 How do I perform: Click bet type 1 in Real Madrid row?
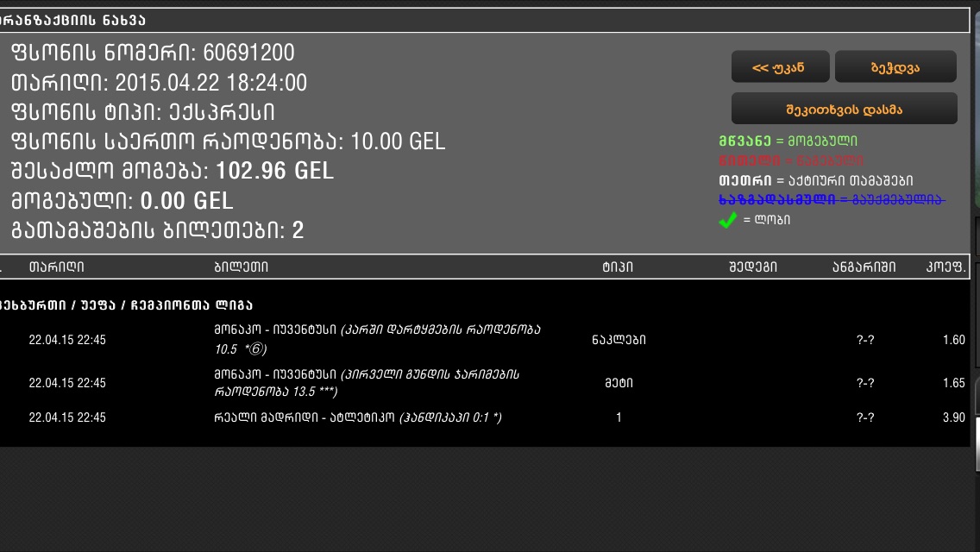pyautogui.click(x=619, y=417)
